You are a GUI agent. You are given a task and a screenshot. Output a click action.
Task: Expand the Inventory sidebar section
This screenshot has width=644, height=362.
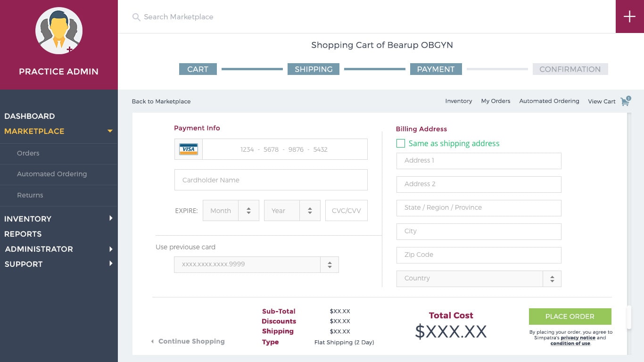click(111, 218)
